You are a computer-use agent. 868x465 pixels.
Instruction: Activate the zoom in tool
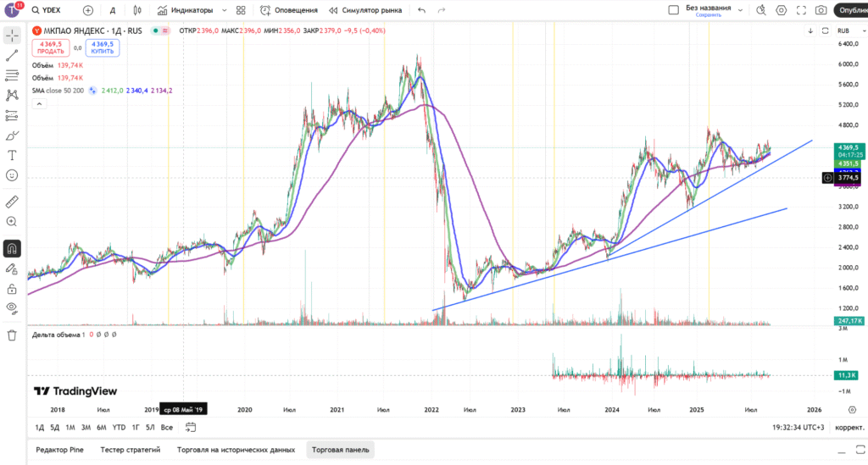pyautogui.click(x=12, y=222)
